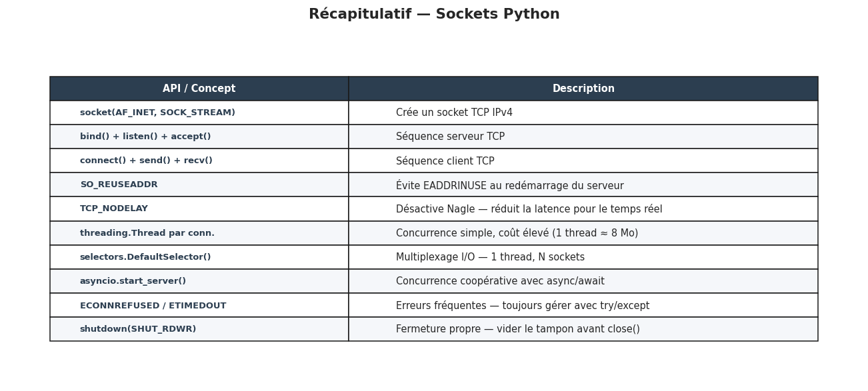The image size is (868, 391).
Task: Click the asyncio.start_server() cell
Action: coord(133,281)
